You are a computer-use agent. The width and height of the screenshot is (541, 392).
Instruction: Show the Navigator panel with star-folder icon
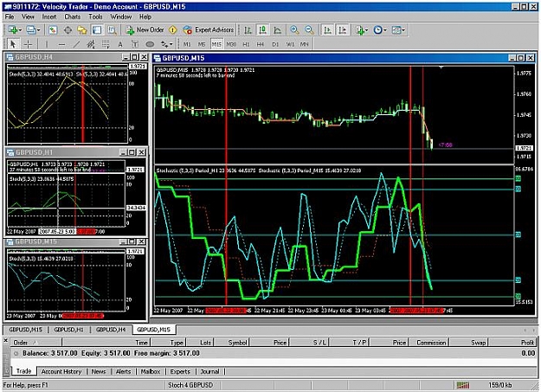(x=82, y=30)
